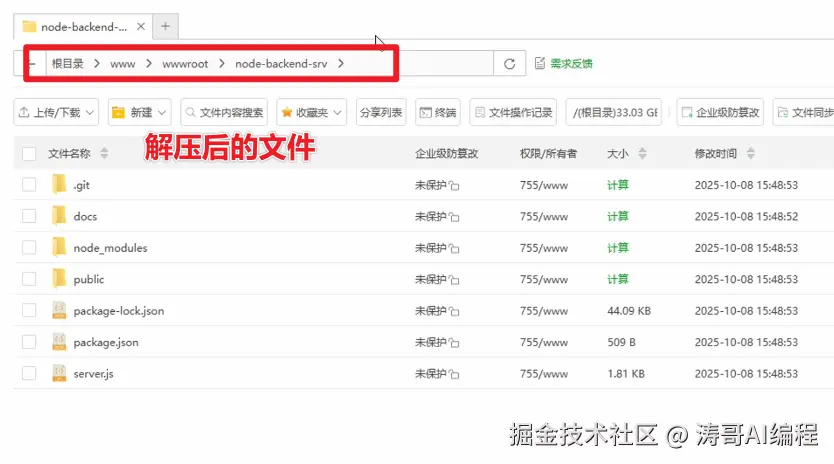
Task: Click chevron after node-backend-srv breadcrumb
Action: click(x=341, y=64)
